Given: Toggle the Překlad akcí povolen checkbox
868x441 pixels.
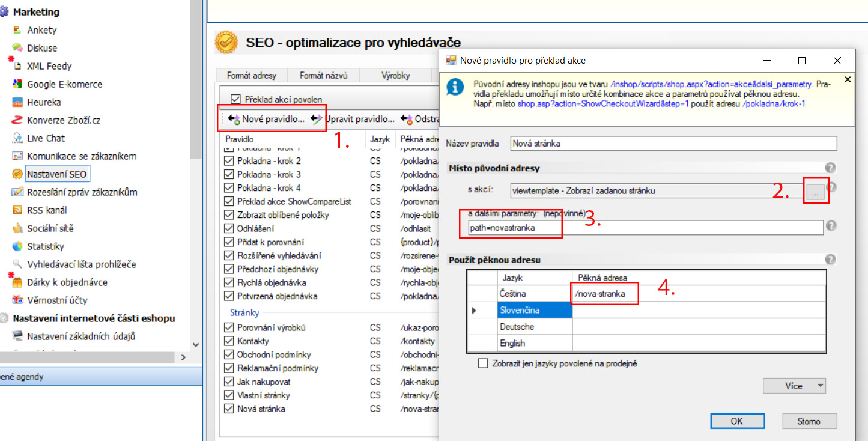Looking at the screenshot, I should pyautogui.click(x=235, y=99).
